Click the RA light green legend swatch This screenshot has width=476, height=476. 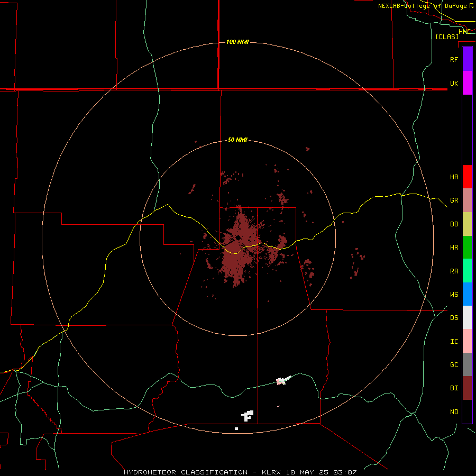tap(467, 271)
